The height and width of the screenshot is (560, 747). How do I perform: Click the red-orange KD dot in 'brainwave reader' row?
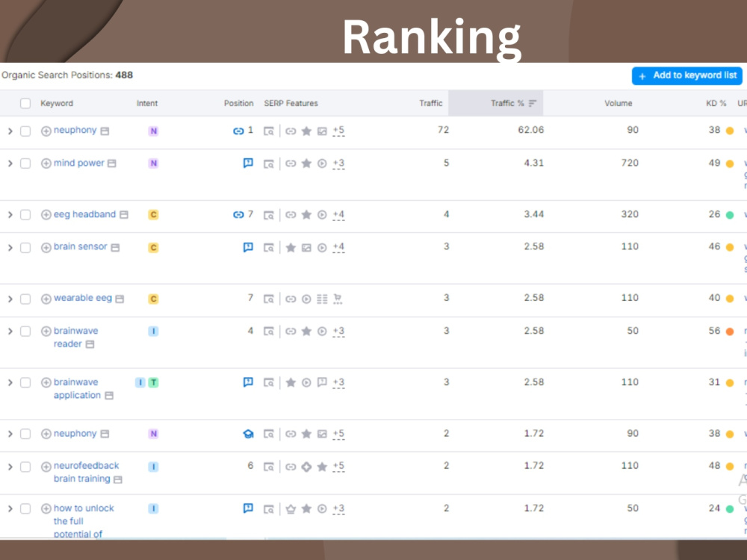(x=729, y=332)
